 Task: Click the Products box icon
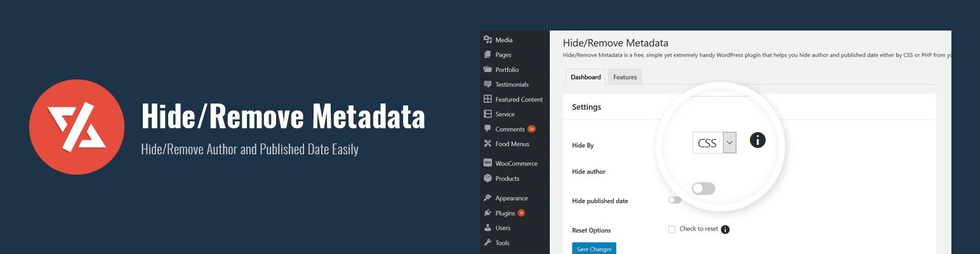pos(487,178)
